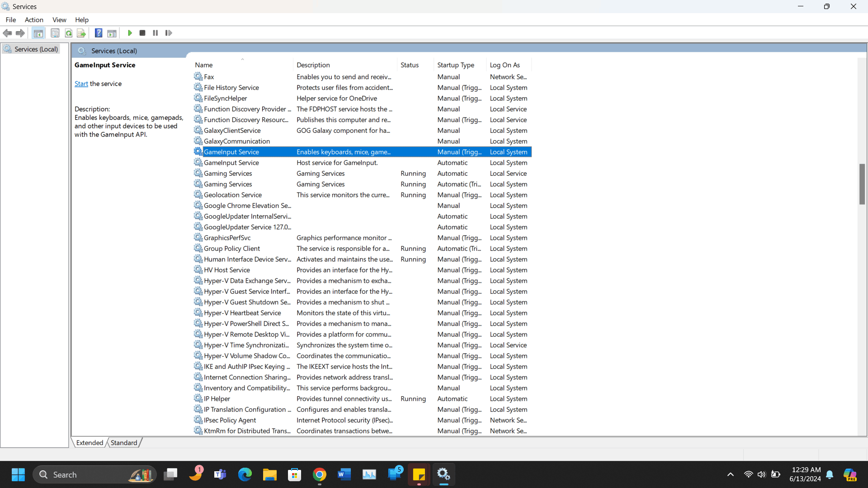Click the Start Service play icon
868x488 pixels.
coord(130,33)
